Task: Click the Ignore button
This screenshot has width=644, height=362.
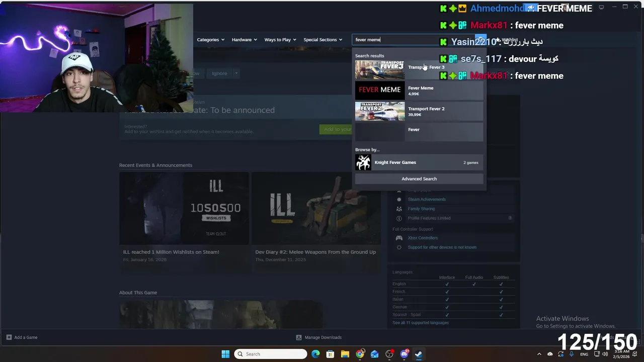Action: pyautogui.click(x=219, y=73)
